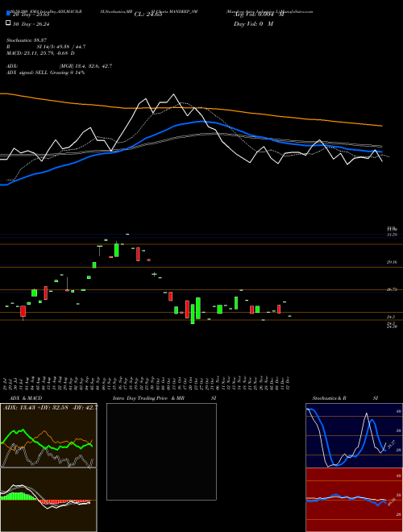This screenshot has width=403, height=532.
Task: Click the 'ADX signal: SELL Growing @ 14%' text
Action: click(x=45, y=73)
